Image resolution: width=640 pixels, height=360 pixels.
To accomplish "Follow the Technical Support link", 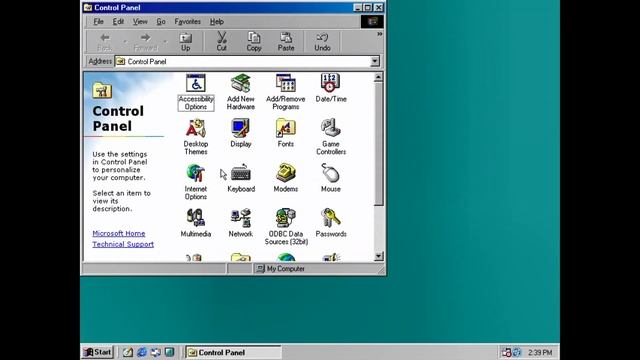I will [123, 244].
